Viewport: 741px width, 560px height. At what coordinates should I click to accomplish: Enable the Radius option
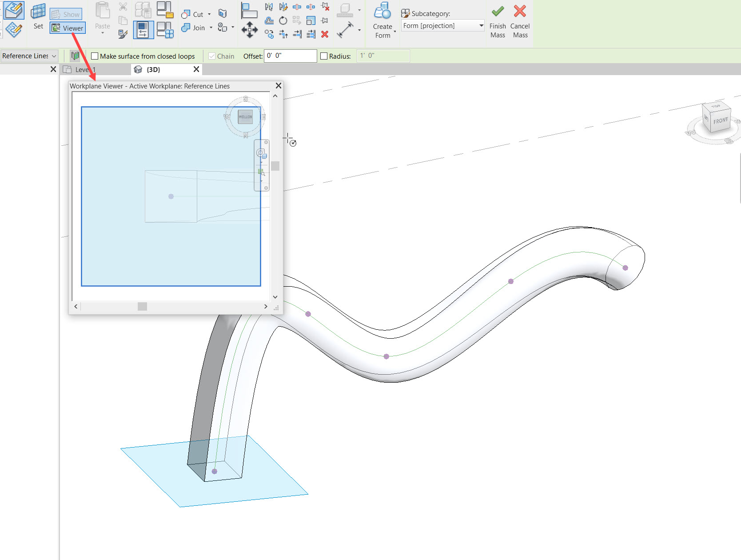[x=324, y=56]
